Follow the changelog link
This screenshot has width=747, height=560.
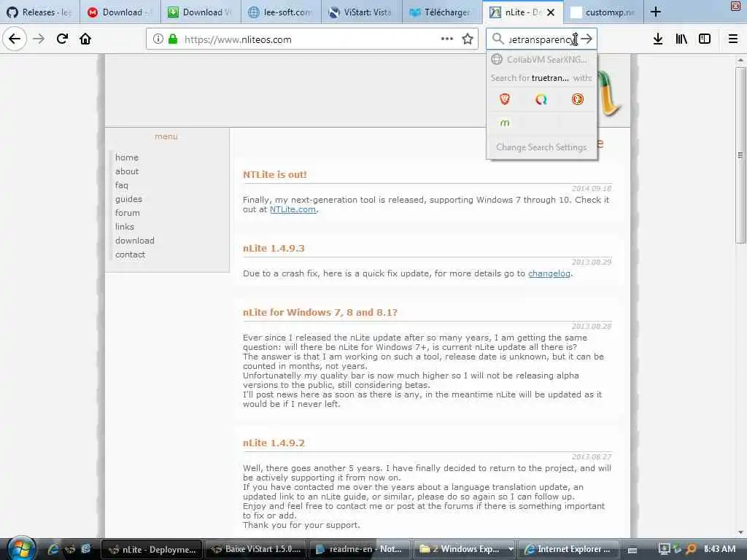[x=549, y=273]
